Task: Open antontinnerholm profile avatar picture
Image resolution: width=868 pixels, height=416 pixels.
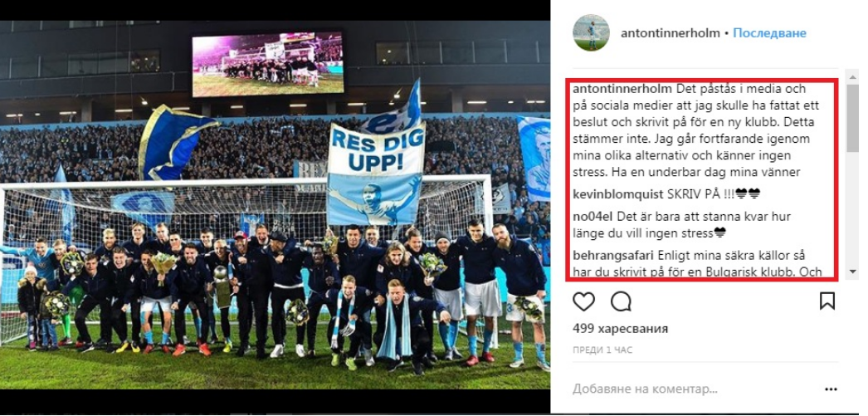Action: [x=591, y=32]
